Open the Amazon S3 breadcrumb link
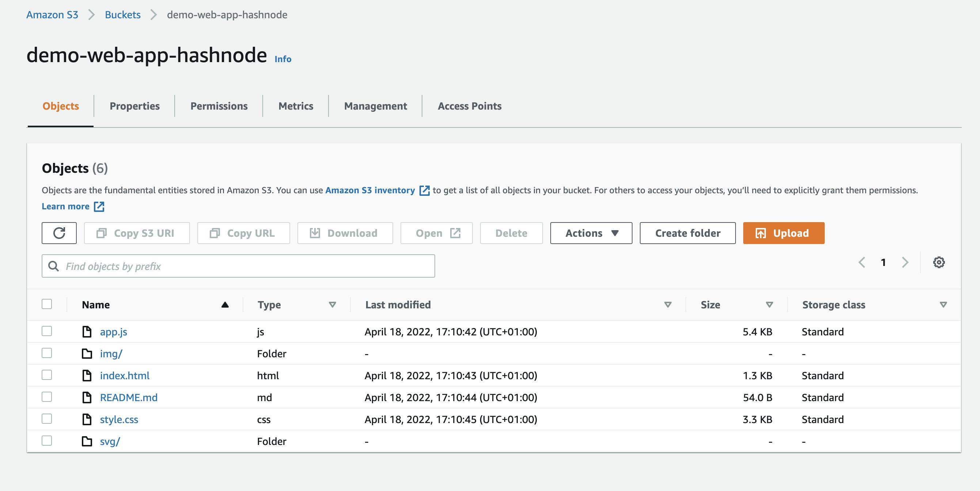Screen dimensions: 980x491 tap(52, 15)
